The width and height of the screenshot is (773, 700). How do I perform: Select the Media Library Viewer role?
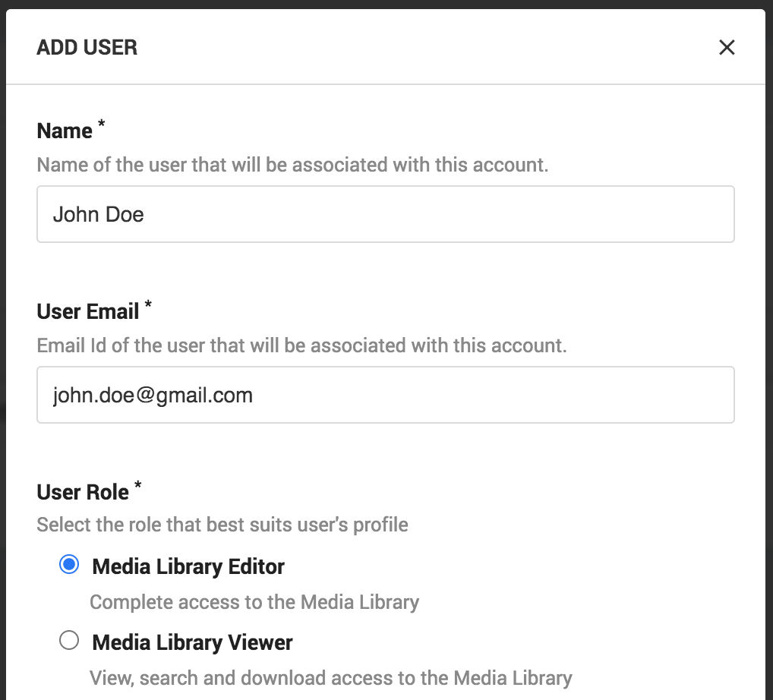click(69, 640)
